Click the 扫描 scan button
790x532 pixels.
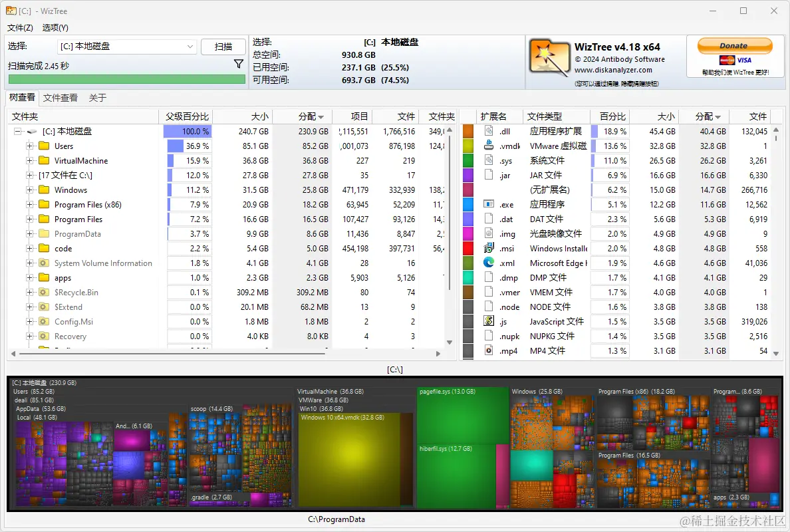(223, 47)
